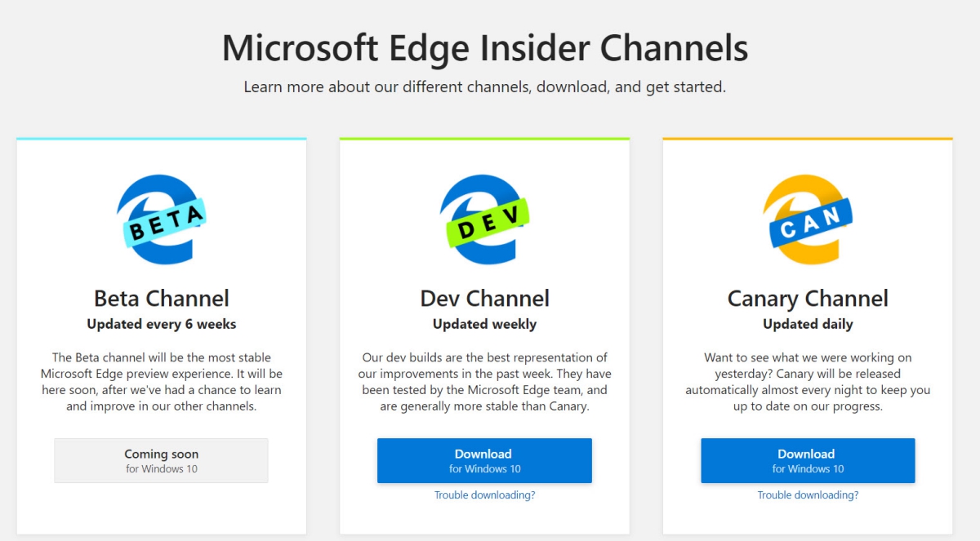Click the Edge Canary logo icon
Viewport: 980px width, 541px height.
pyautogui.click(x=807, y=219)
